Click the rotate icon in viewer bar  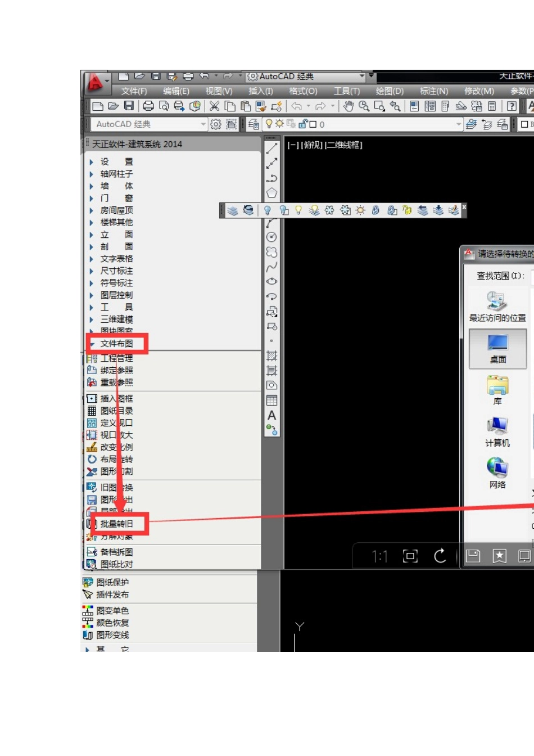pos(440,556)
